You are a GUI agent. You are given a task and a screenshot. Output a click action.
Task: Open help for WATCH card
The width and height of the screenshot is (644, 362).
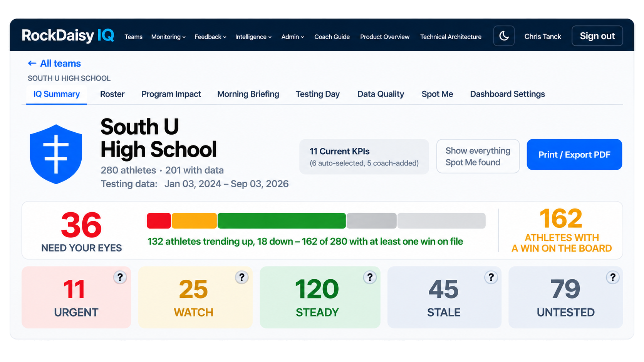[x=241, y=277]
